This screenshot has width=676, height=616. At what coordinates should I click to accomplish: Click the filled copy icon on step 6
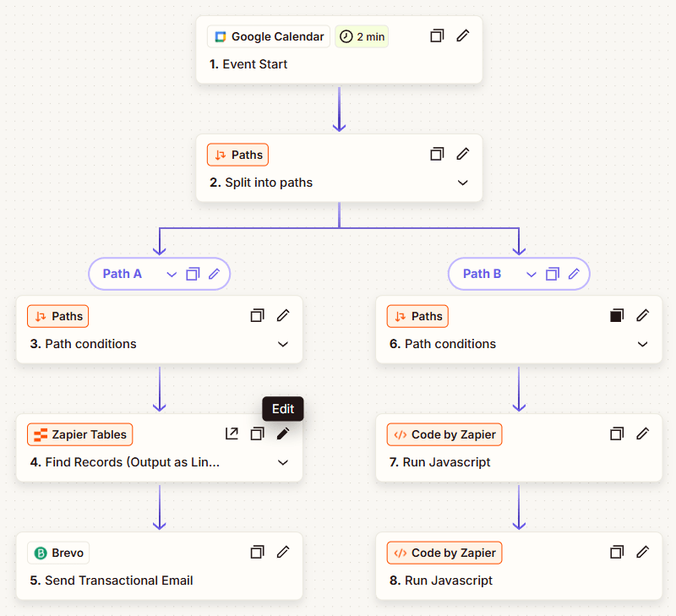(x=617, y=316)
